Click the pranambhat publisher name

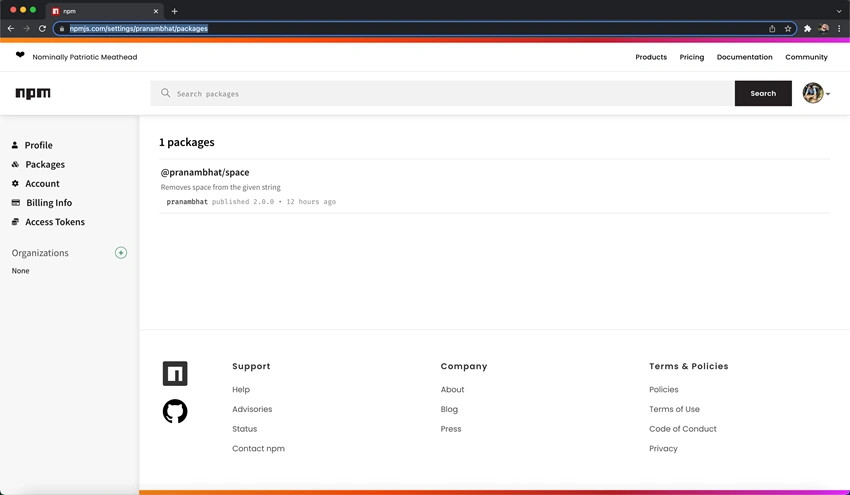point(187,202)
